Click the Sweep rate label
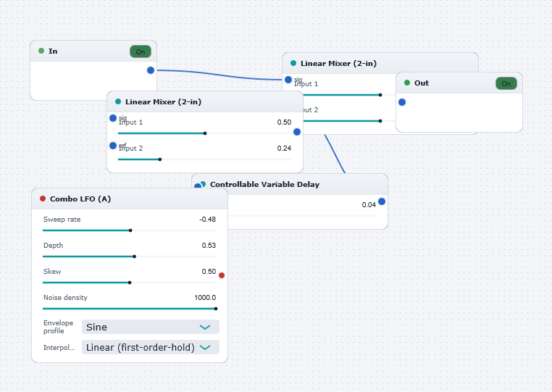Screen dimensions: 552x392 pyautogui.click(x=62, y=220)
